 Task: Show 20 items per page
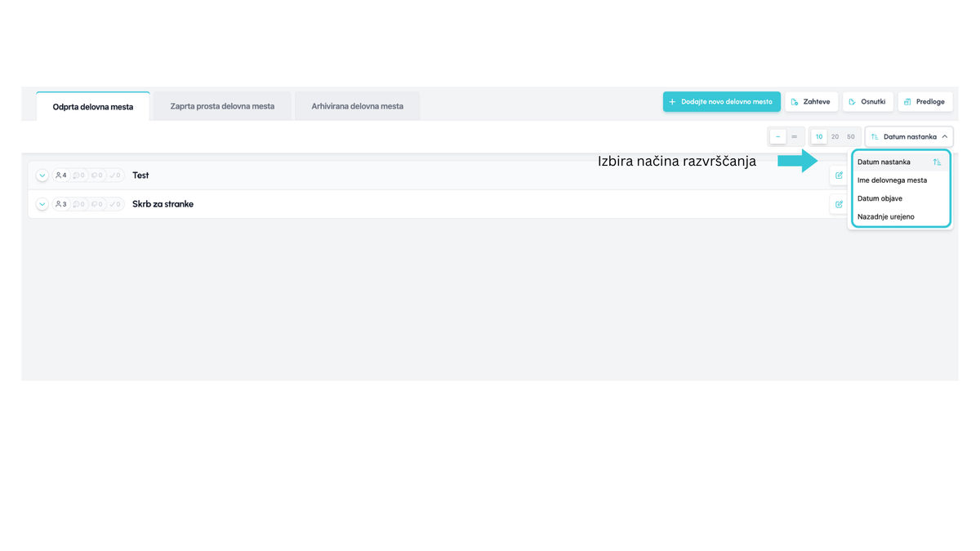click(x=835, y=137)
